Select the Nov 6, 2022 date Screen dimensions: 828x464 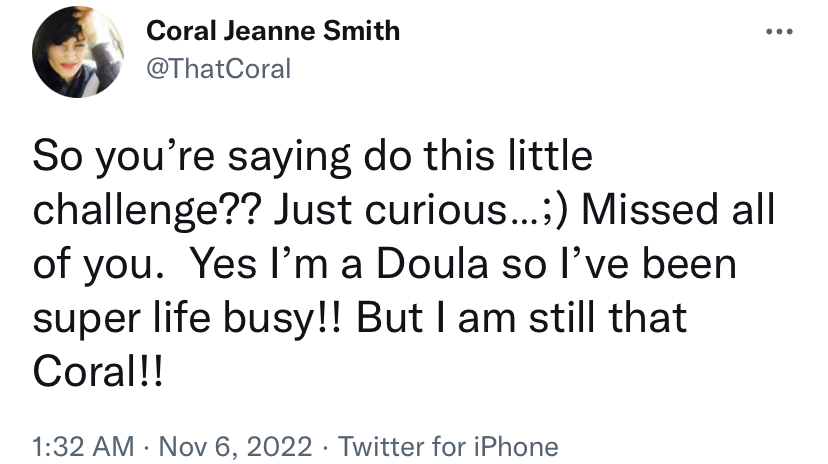[x=236, y=447]
